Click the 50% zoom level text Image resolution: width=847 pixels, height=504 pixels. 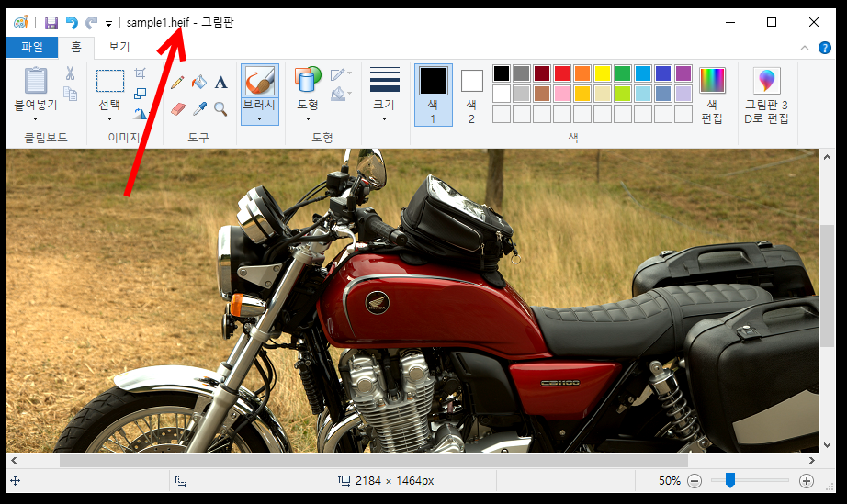670,480
